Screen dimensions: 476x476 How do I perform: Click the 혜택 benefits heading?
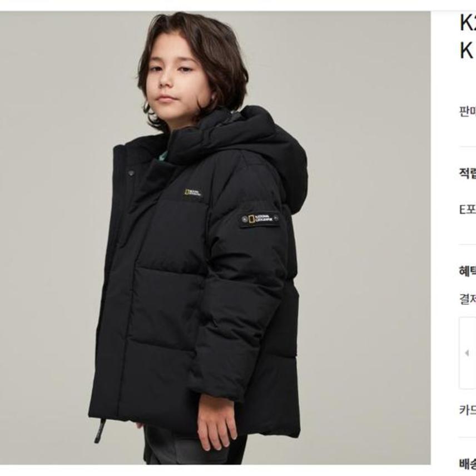tap(468, 271)
